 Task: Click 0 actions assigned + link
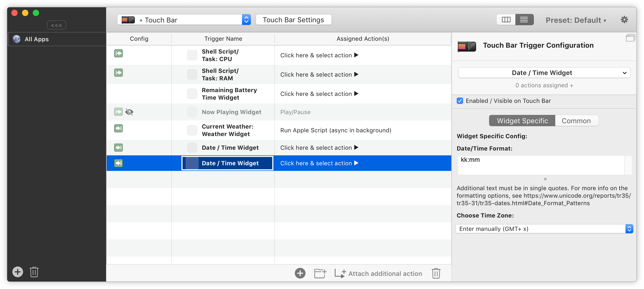coord(544,85)
